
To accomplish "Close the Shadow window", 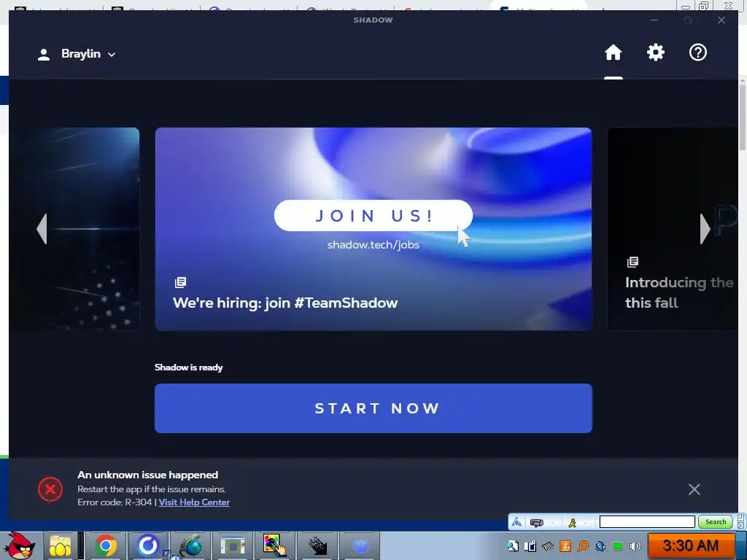I will [x=721, y=20].
